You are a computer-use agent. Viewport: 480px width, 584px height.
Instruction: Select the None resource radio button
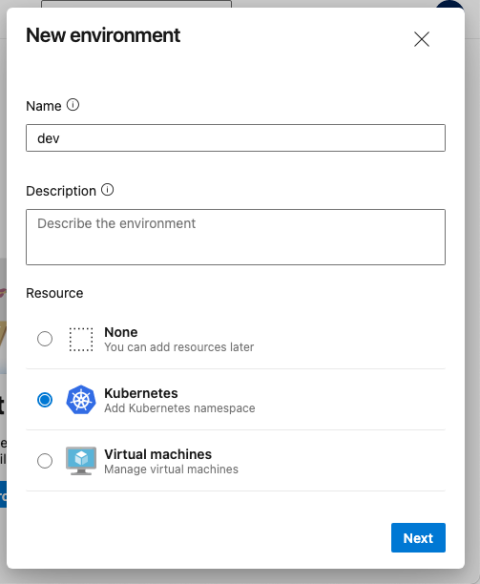[45, 339]
